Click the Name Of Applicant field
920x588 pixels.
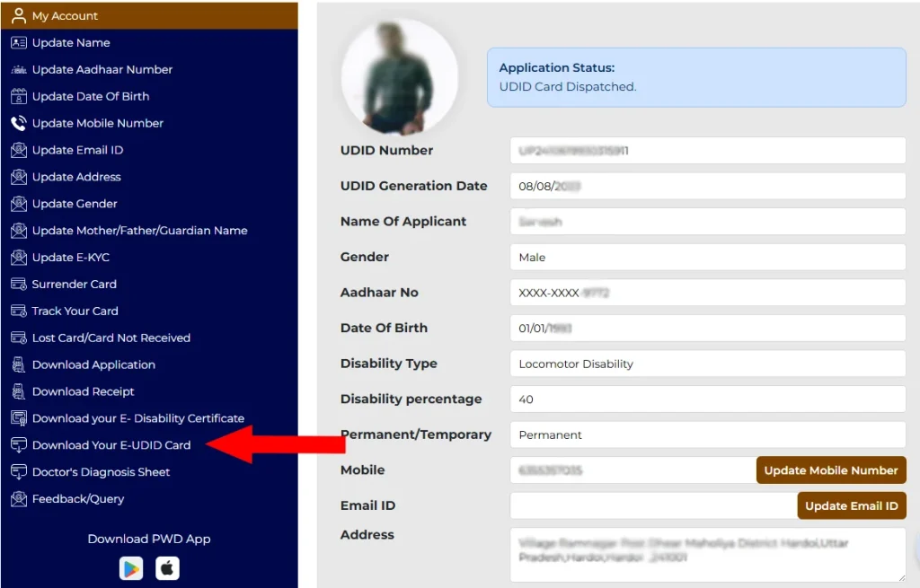pyautogui.click(x=708, y=222)
